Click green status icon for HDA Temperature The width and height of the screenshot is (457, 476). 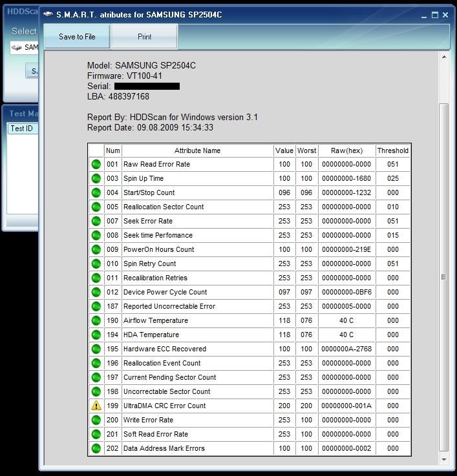[96, 335]
